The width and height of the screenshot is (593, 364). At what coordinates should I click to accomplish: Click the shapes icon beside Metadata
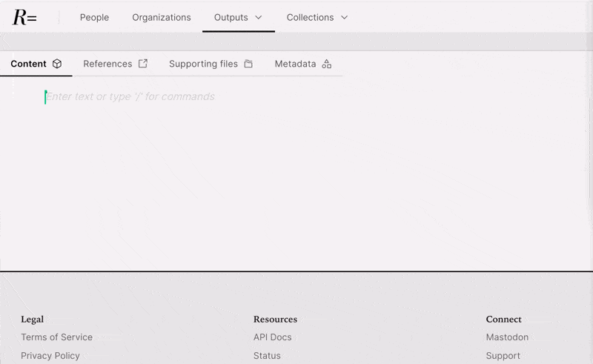[x=326, y=64]
